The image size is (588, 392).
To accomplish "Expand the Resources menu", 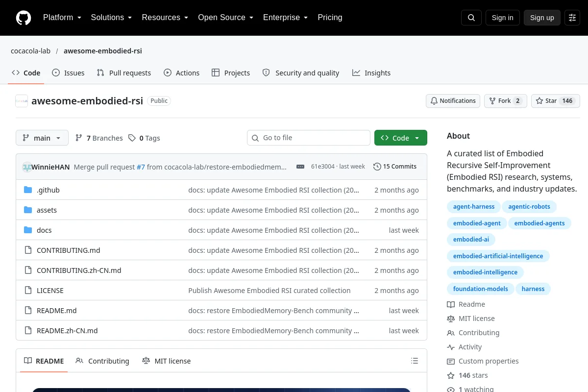I will pyautogui.click(x=165, y=18).
